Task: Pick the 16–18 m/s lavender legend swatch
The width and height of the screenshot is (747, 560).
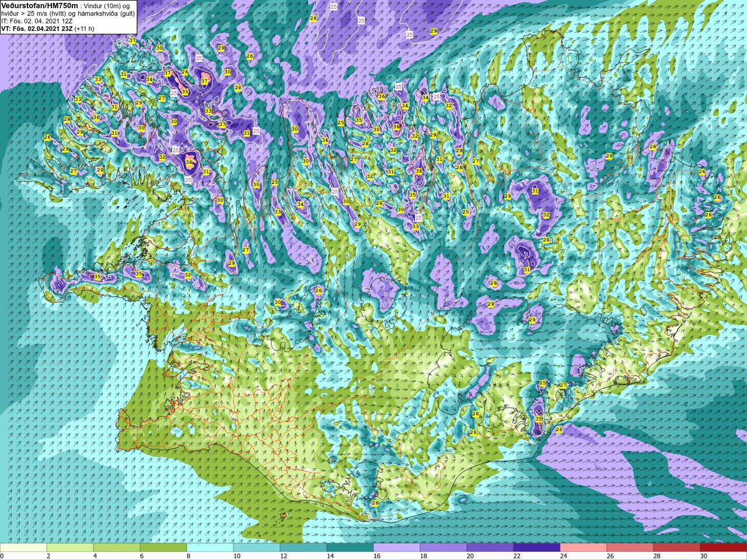Action: [x=397, y=548]
